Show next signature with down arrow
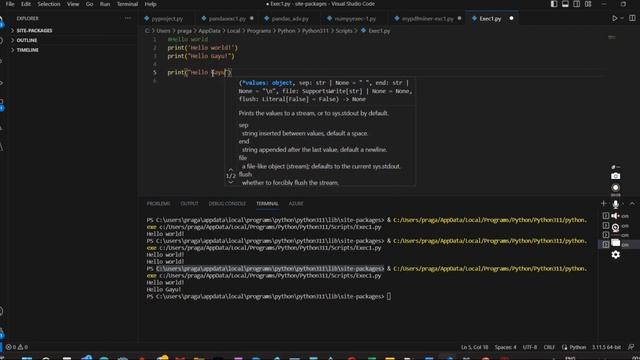The height and width of the screenshot is (360, 640). (231, 182)
